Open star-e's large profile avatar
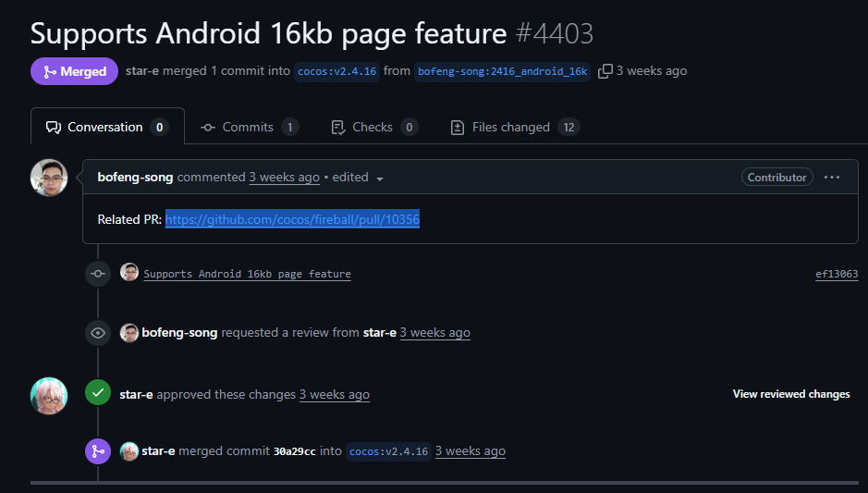868x493 pixels. point(49,396)
